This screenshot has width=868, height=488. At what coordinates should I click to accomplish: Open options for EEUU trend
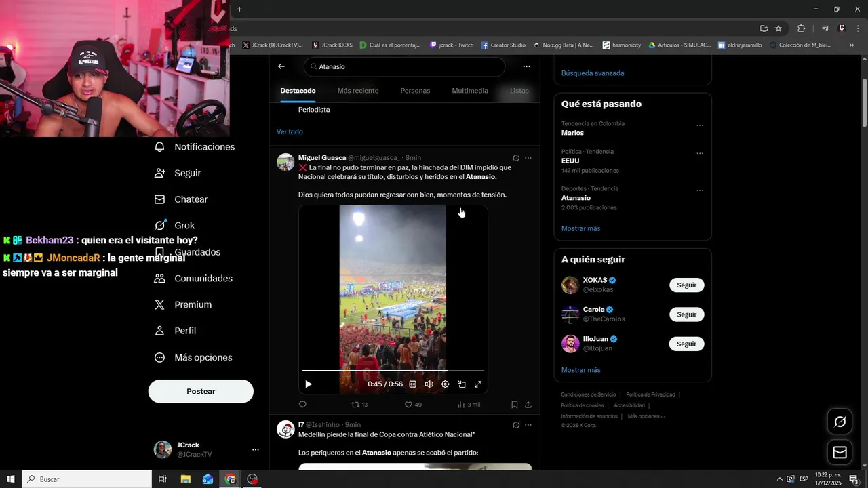click(x=700, y=153)
